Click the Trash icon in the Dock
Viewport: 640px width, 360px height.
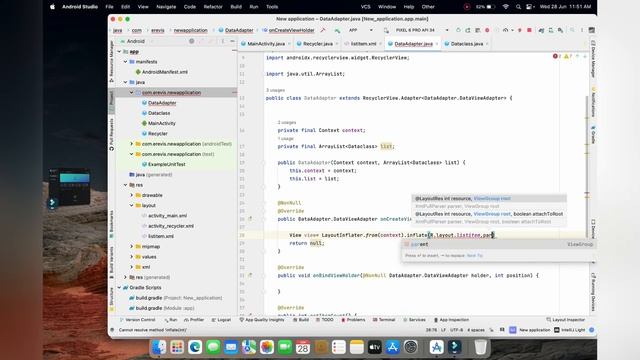click(480, 347)
